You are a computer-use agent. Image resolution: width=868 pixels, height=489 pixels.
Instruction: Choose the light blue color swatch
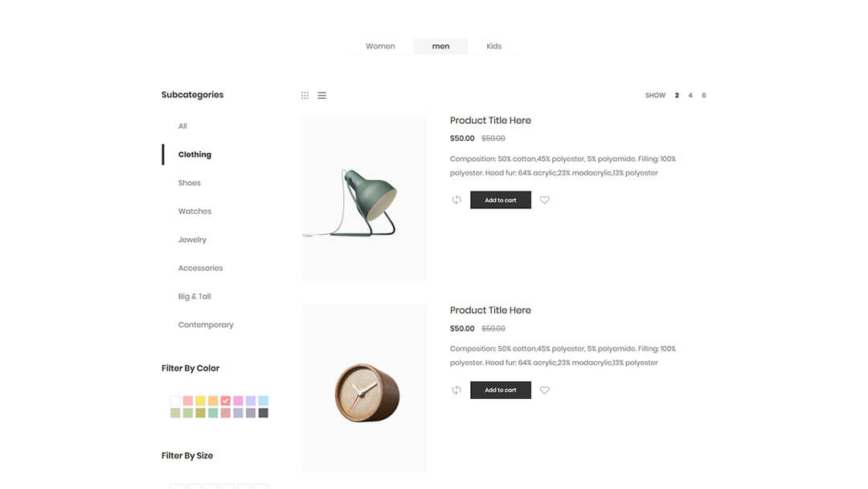point(263,401)
